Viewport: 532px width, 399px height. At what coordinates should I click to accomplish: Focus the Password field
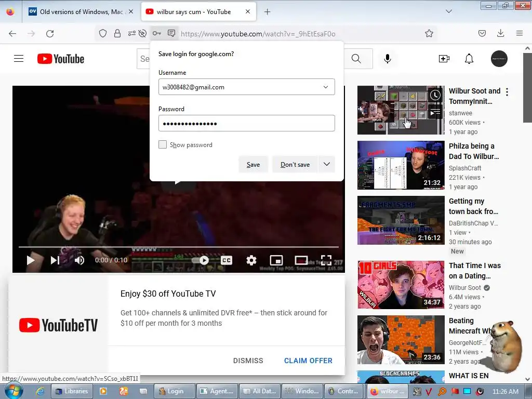point(247,123)
